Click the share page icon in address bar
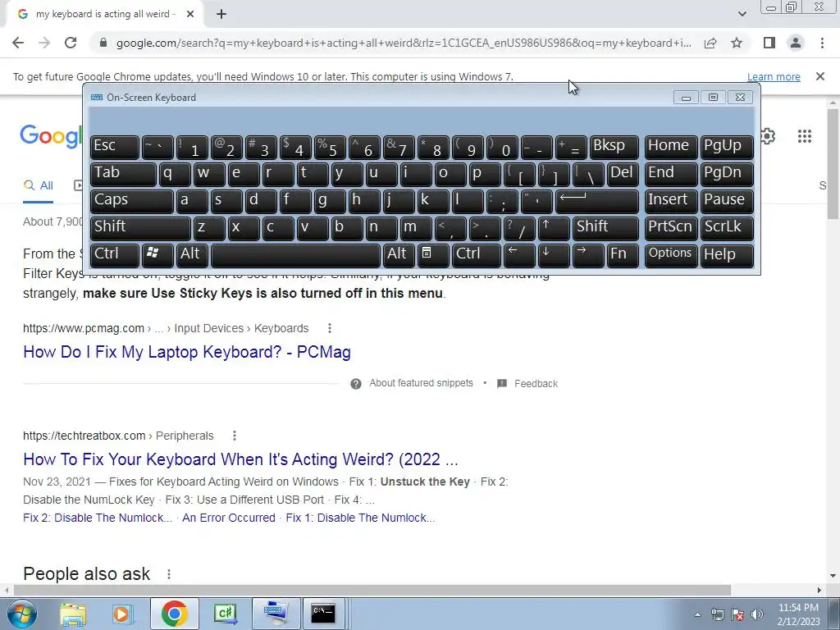The width and height of the screenshot is (840, 630). [x=710, y=43]
